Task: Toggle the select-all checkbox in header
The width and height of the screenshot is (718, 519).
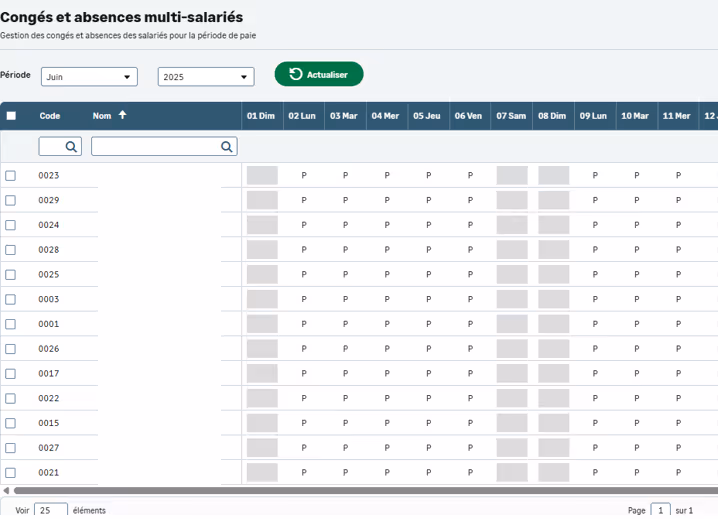Action: tap(11, 116)
